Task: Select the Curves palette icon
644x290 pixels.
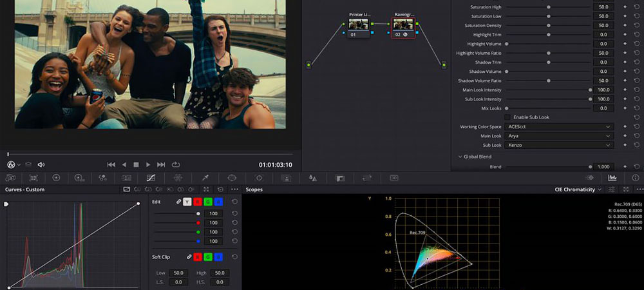Action: coord(151,178)
